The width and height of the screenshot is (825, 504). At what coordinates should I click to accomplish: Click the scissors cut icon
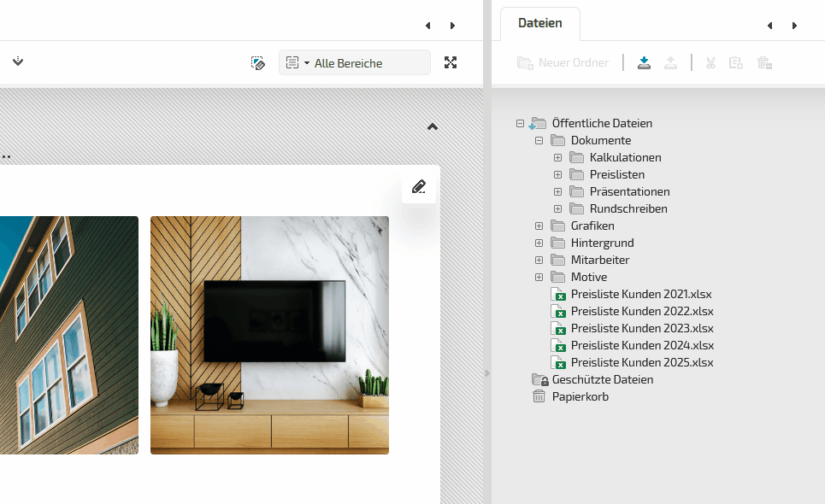[710, 62]
